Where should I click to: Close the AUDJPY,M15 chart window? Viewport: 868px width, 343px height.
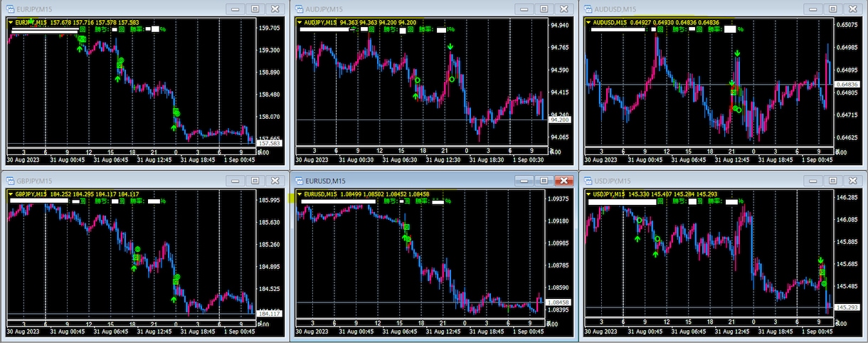pos(564,9)
